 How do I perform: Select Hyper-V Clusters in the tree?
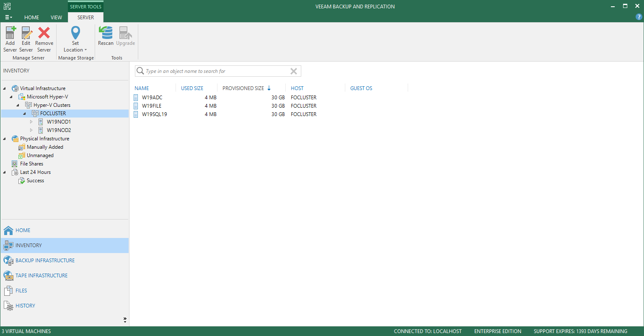52,105
